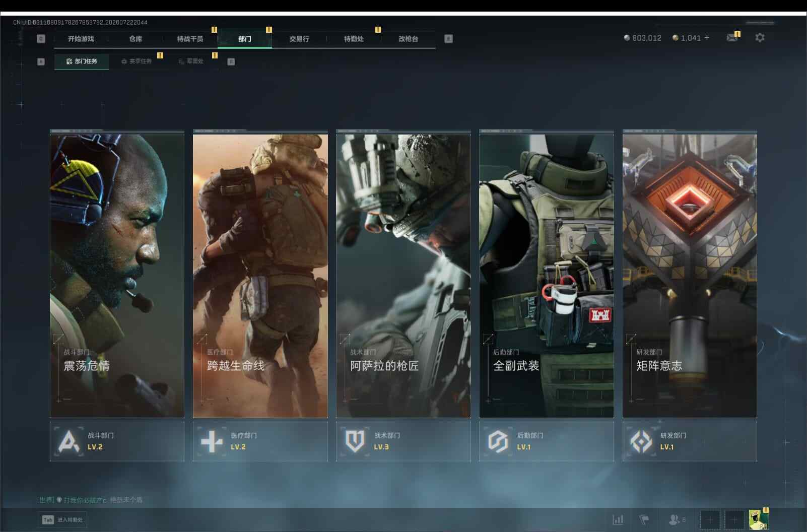Click the 后勤部门 hexagon icon
807x532 pixels.
(498, 442)
